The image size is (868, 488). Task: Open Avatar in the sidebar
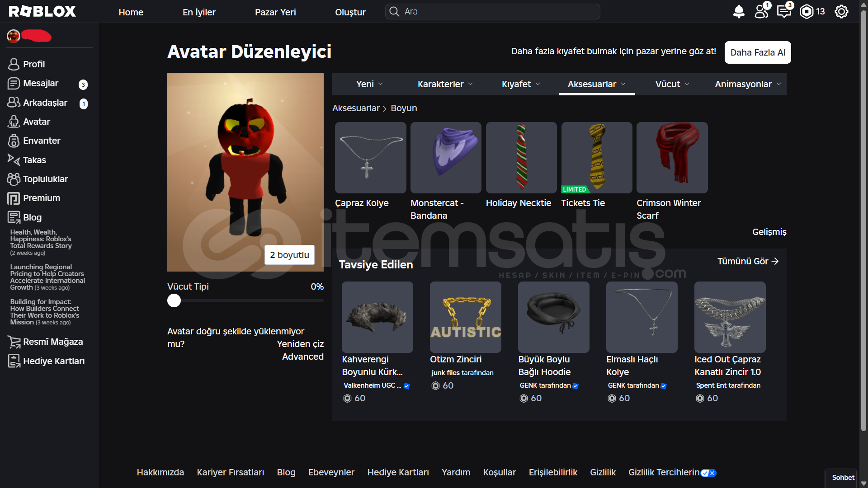coord(29,122)
